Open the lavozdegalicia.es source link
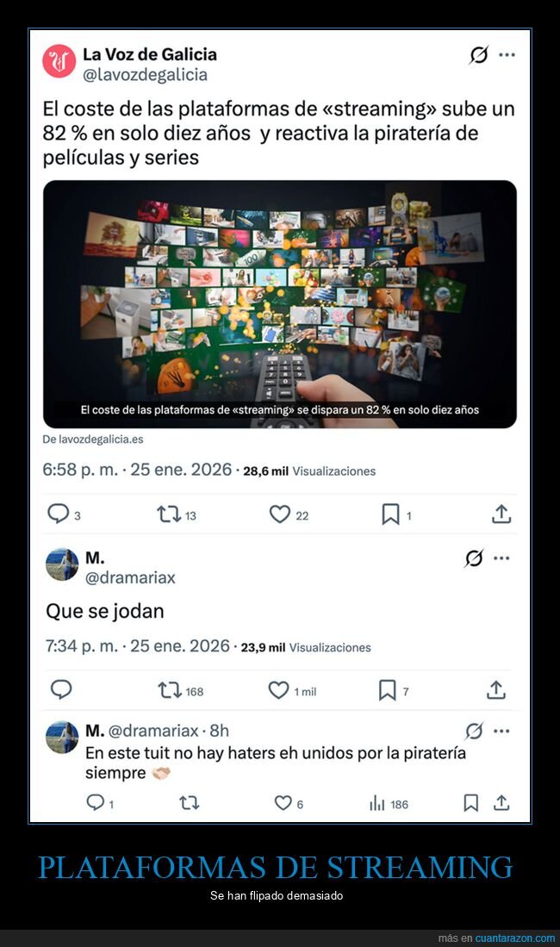This screenshot has height=947, width=560. tap(92, 439)
